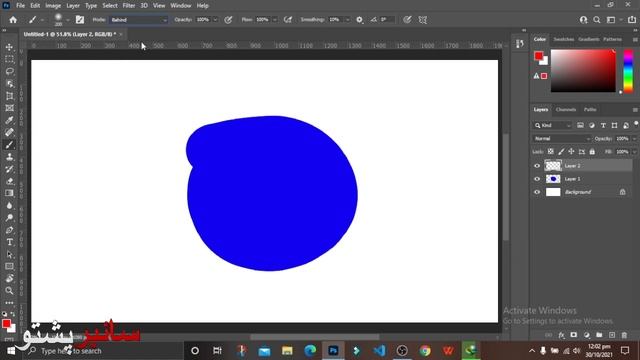The height and width of the screenshot is (360, 640).
Task: Toggle lock all padlock
Action: pyautogui.click(x=592, y=151)
